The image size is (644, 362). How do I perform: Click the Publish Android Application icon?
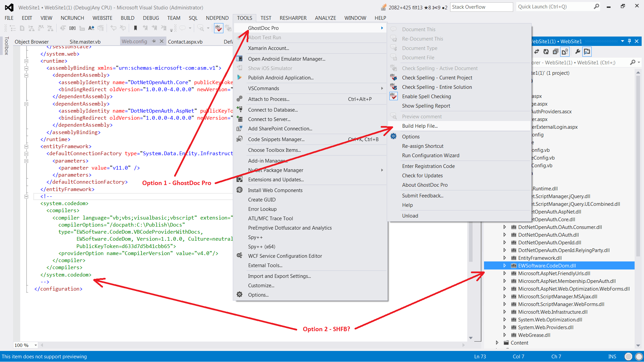pyautogui.click(x=239, y=77)
